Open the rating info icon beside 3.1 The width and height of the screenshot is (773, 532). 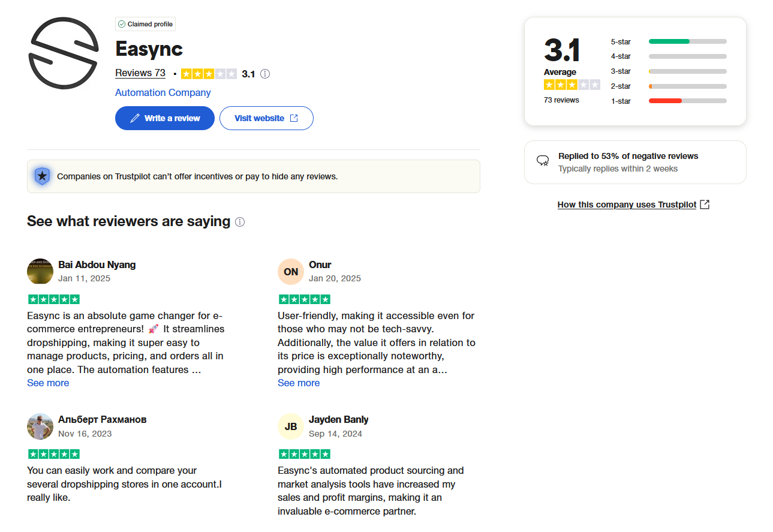[265, 74]
